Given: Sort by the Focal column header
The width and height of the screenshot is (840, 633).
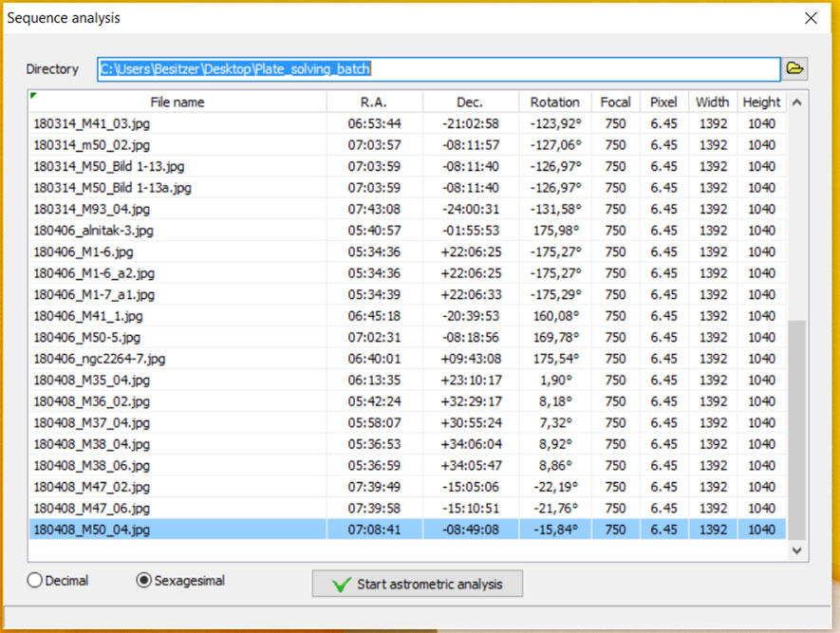Looking at the screenshot, I should click(x=616, y=102).
